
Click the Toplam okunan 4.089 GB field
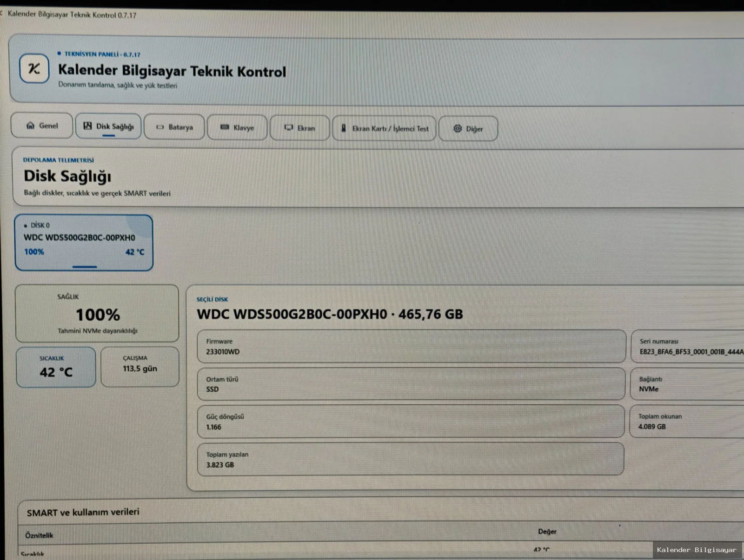pos(687,422)
